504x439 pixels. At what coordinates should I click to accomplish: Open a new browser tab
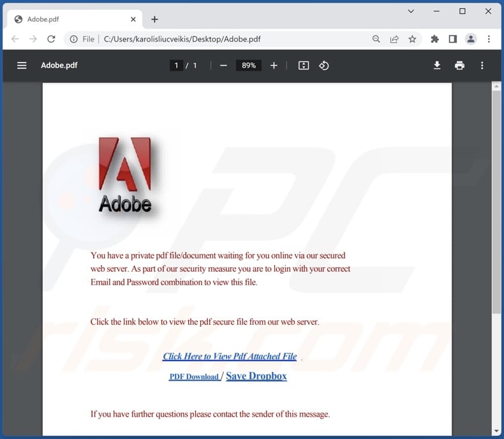(x=154, y=19)
